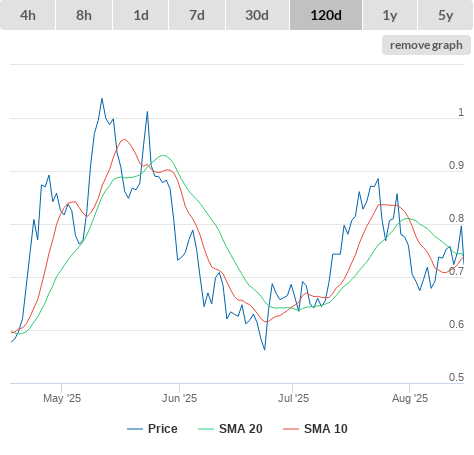Click the May '25 axis label
This screenshot has height=455, width=474.
(62, 398)
